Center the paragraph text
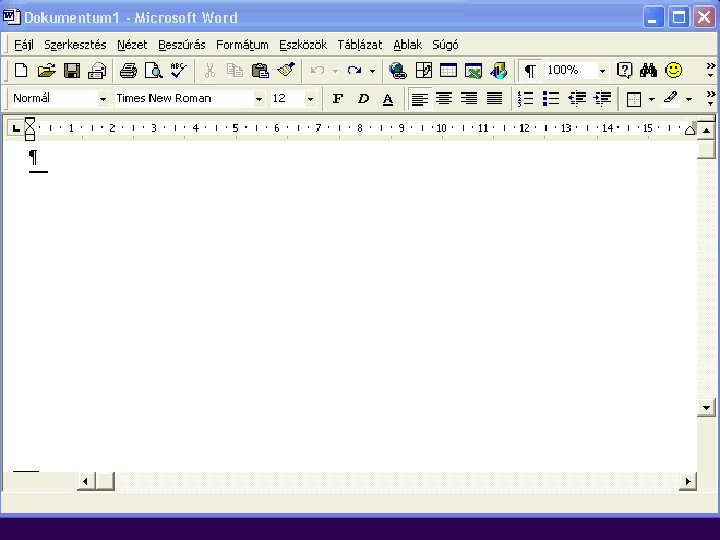 click(x=444, y=98)
